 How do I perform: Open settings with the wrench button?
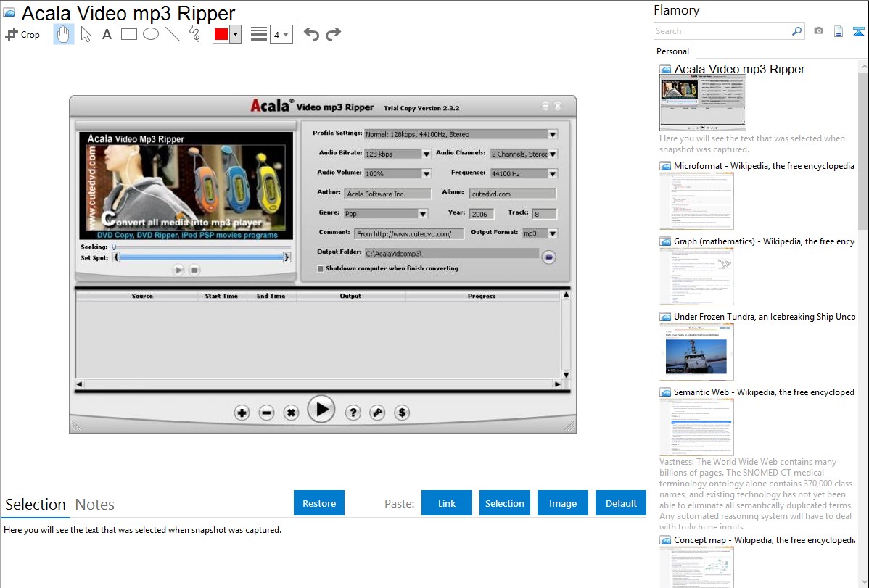coord(377,413)
